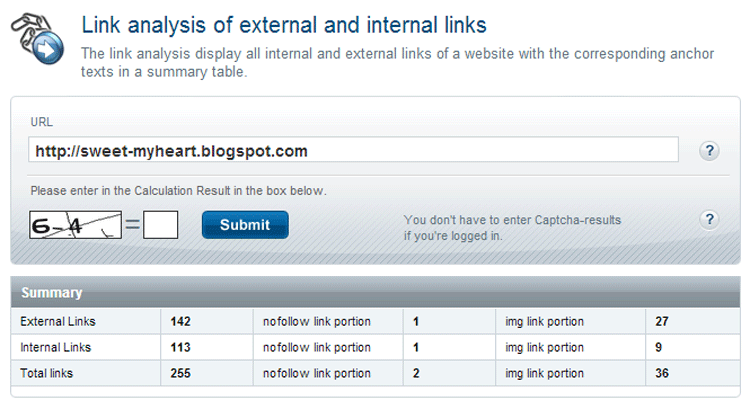Click the logged-in Captcha note text
Screen dimensions: 750x409
[x=512, y=228]
